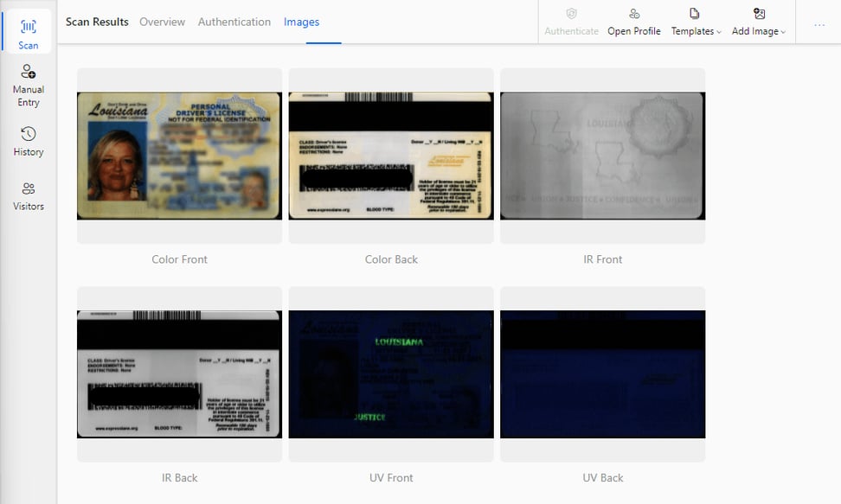Select the UV Back scan thumbnail
Viewport: 841px width, 504px height.
point(602,374)
